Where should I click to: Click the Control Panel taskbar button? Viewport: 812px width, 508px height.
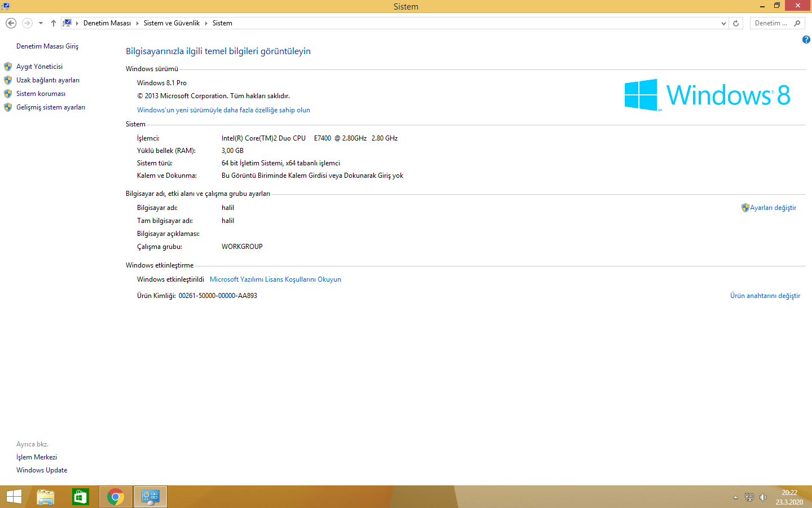pyautogui.click(x=151, y=497)
